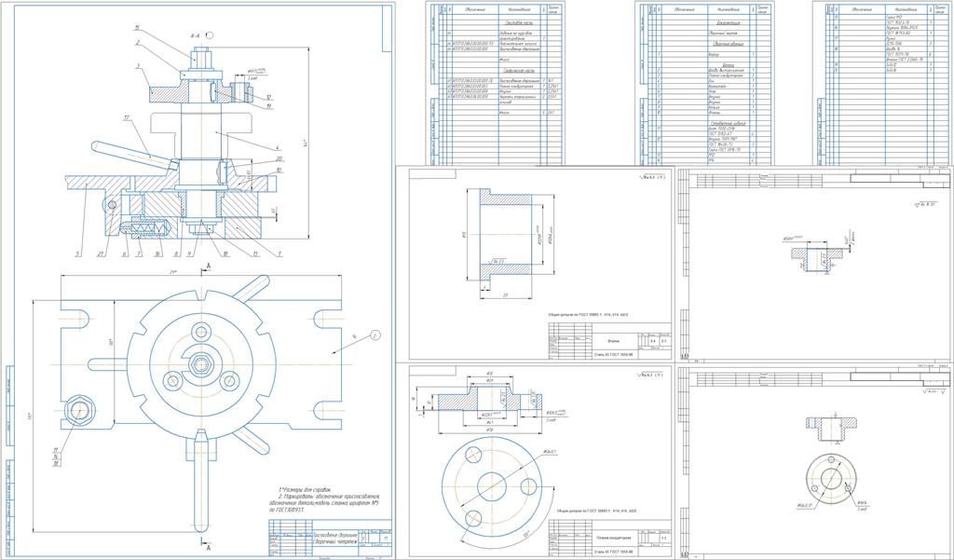Select the lower-right operation sketch sheet

pos(814,461)
